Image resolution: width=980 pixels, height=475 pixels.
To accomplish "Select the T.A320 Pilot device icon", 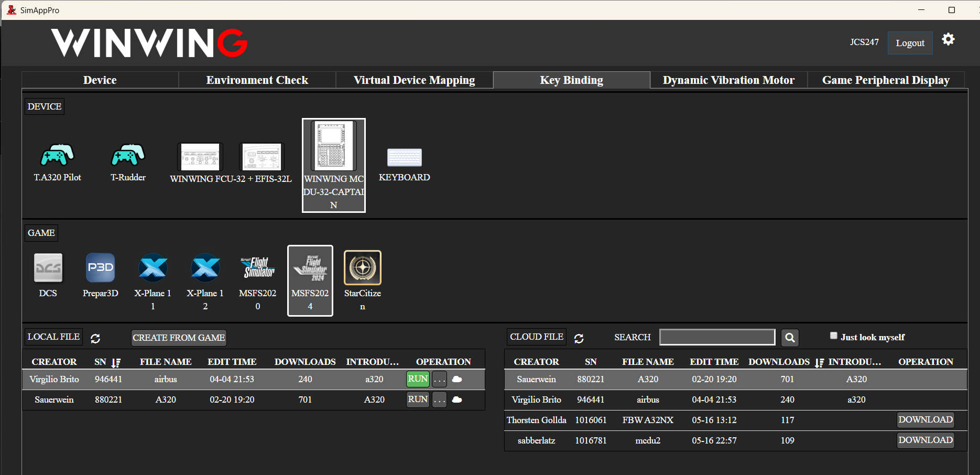I will 57,155.
